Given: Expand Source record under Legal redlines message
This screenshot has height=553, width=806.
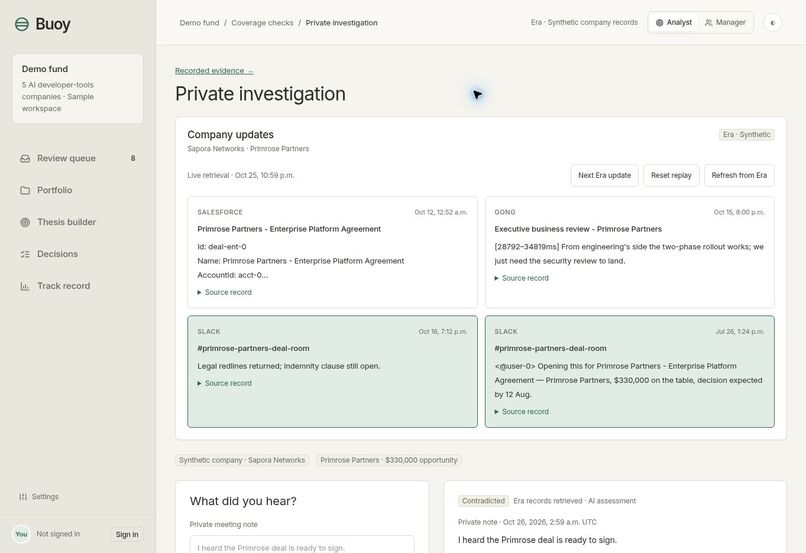Looking at the screenshot, I should (225, 383).
